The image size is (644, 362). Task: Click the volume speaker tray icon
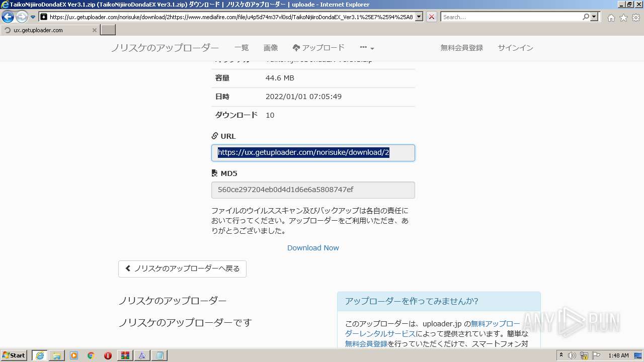tap(573, 355)
